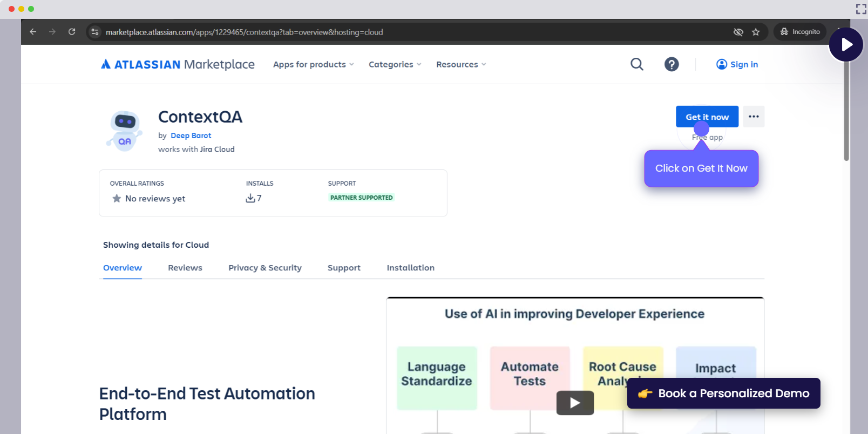Click the Book a Personalized Demo button
Viewport: 868px width, 434px height.
pyautogui.click(x=723, y=394)
